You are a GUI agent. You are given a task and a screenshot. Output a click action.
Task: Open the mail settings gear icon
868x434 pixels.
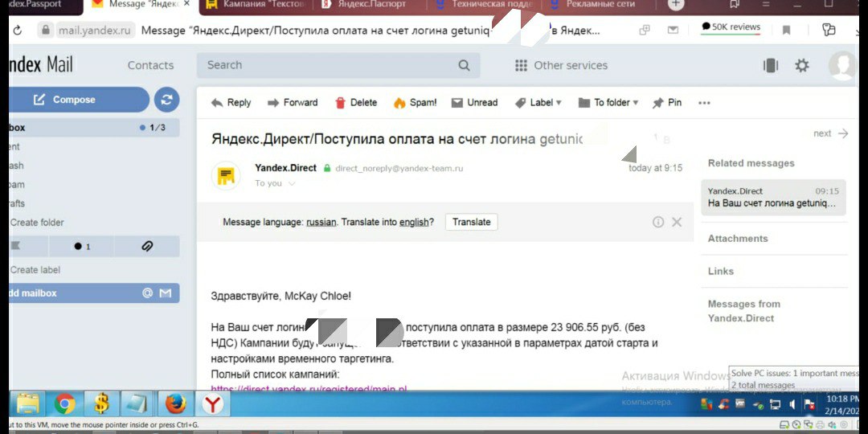coord(801,65)
